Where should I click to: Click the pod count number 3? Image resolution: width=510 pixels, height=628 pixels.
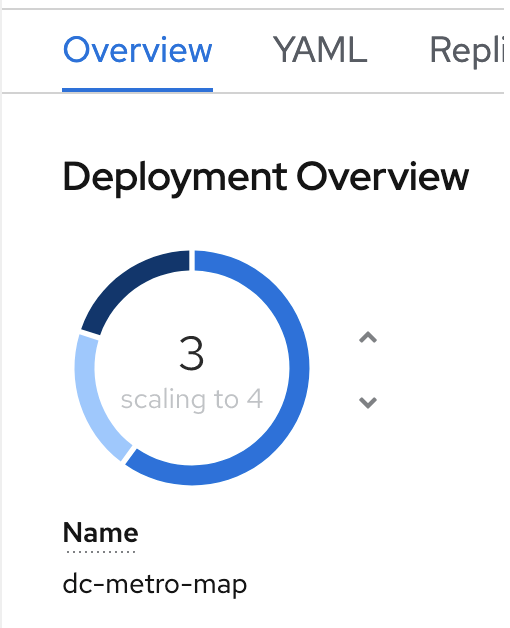[x=192, y=354]
